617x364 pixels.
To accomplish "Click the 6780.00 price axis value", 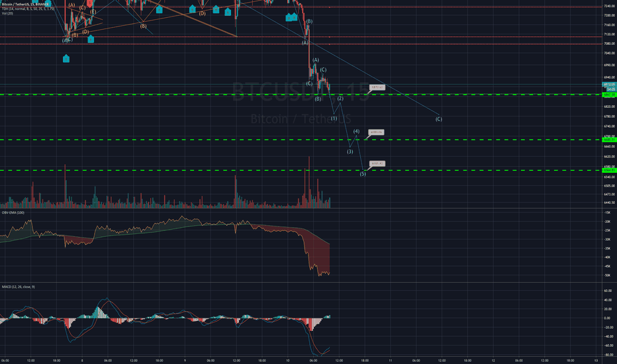I will [x=609, y=116].
